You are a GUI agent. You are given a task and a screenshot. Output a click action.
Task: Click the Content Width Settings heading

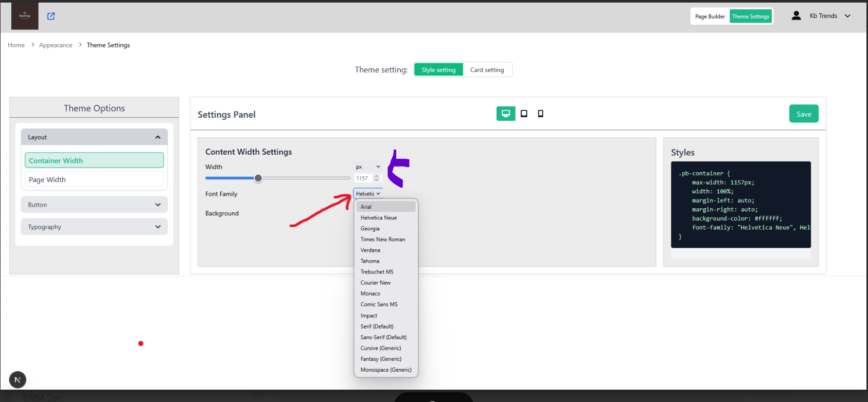(x=249, y=152)
